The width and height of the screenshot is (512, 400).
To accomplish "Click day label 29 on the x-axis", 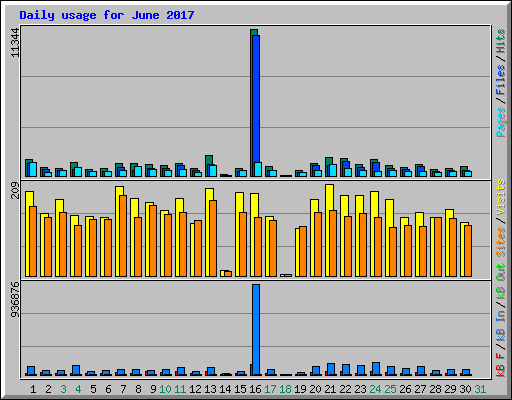I will 450,389.
